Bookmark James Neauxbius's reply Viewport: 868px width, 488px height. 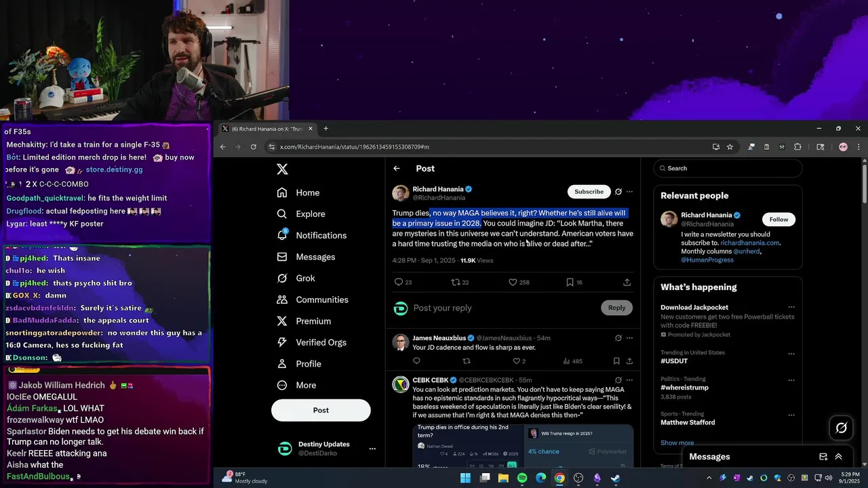click(x=616, y=361)
